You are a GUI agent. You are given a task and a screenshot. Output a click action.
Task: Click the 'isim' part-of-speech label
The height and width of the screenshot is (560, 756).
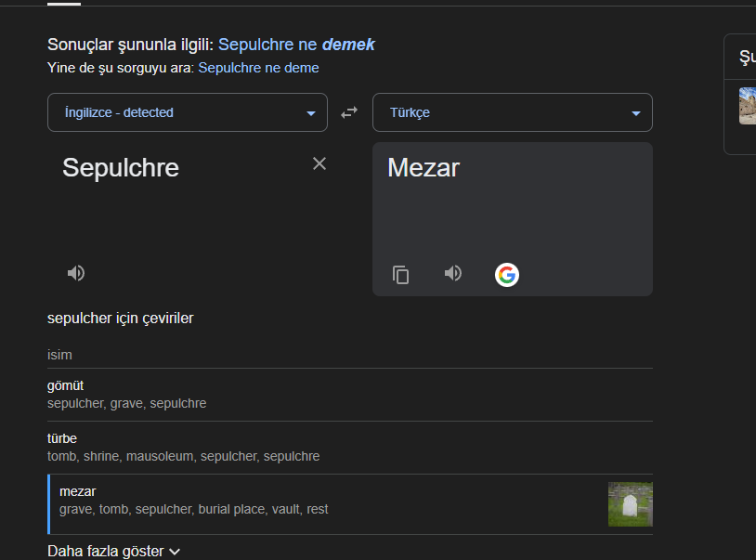point(59,355)
